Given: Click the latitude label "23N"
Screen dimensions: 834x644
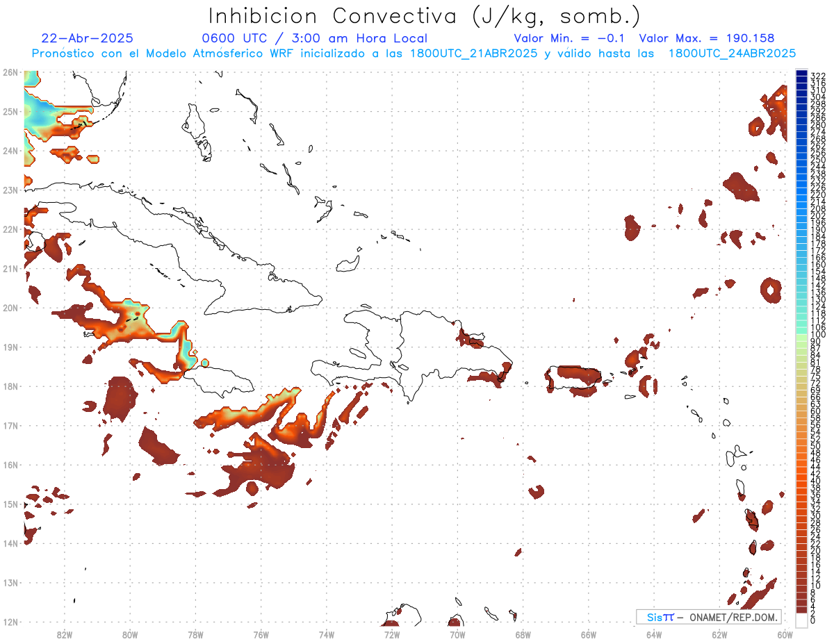Looking at the screenshot, I should [10, 190].
